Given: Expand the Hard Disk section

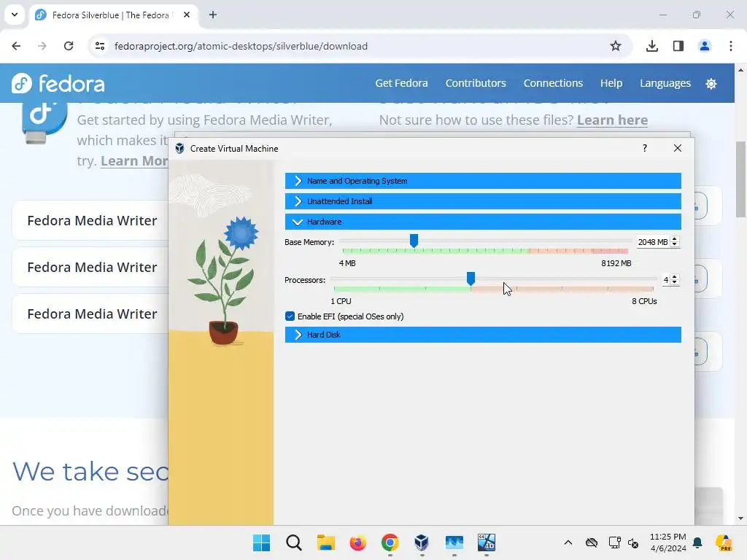Looking at the screenshot, I should point(483,335).
